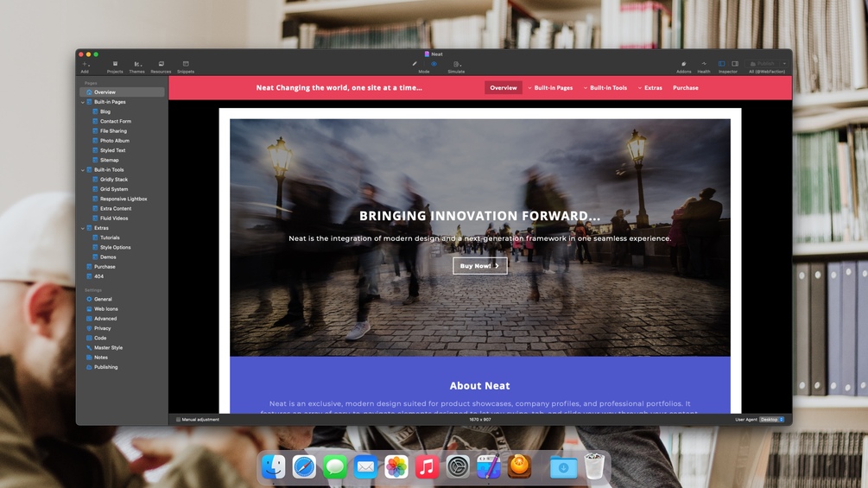Open the Publish destination dropdown arrow
The height and width of the screenshot is (488, 868).
pos(784,64)
